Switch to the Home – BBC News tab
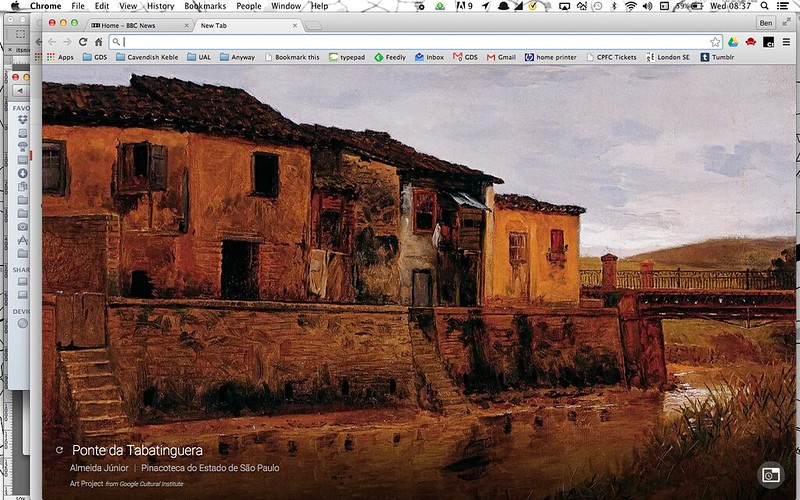Image resolution: width=800 pixels, height=500 pixels. point(137,24)
